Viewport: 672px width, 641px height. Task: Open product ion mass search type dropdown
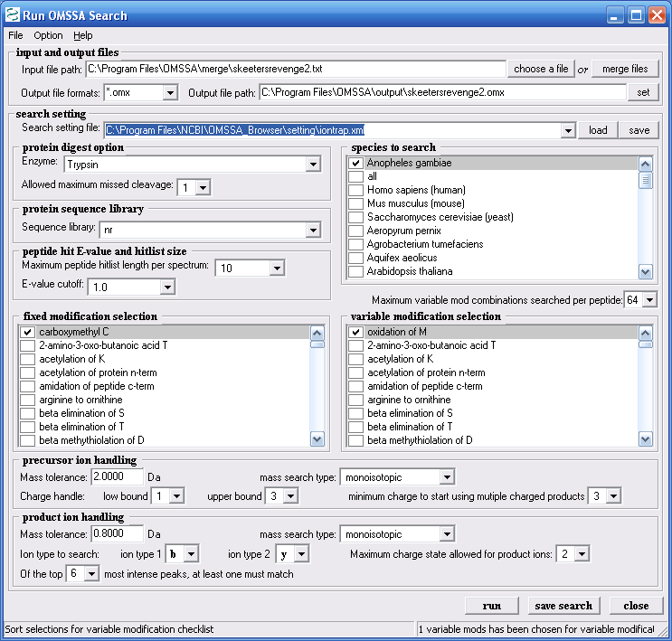[x=447, y=534]
